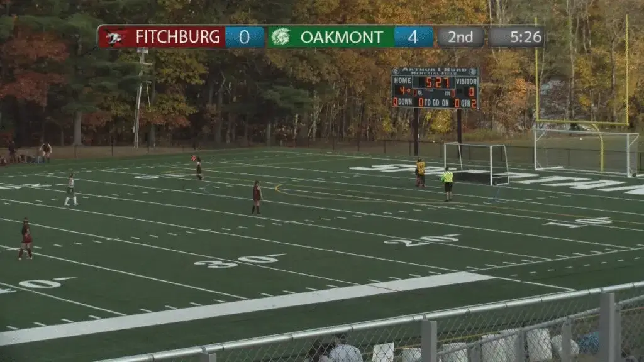
Task: Click the VISITOR label on the scoreboard
Action: click(466, 81)
